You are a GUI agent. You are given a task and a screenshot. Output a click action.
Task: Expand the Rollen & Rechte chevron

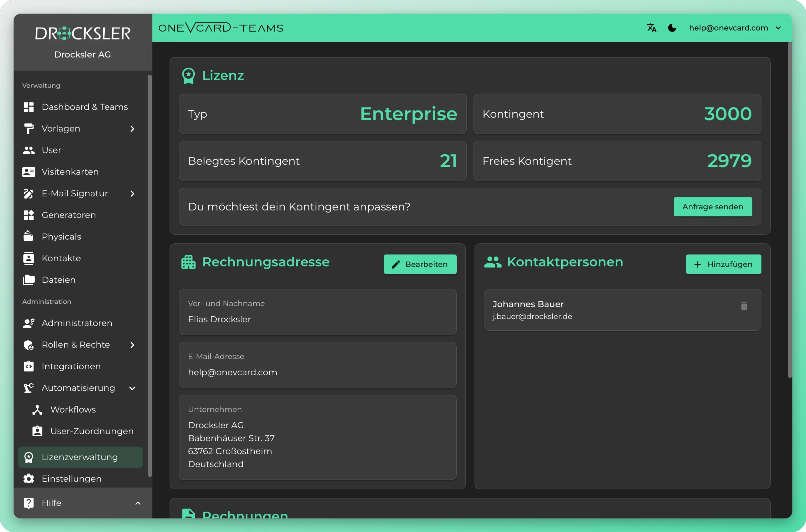click(x=132, y=345)
